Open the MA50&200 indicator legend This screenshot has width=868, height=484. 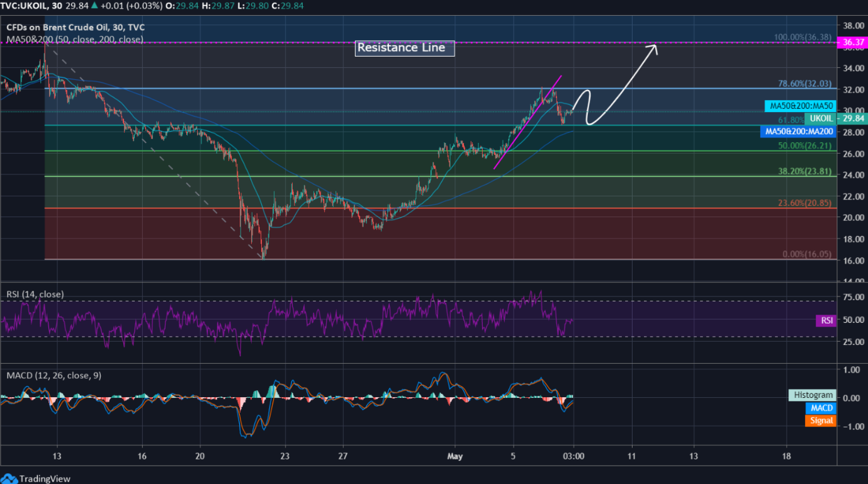pos(74,40)
